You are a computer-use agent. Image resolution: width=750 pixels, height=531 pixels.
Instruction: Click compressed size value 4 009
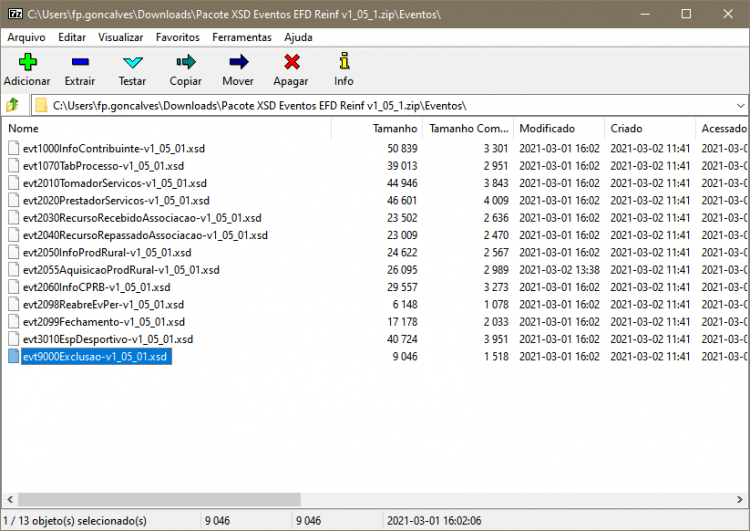point(496,200)
